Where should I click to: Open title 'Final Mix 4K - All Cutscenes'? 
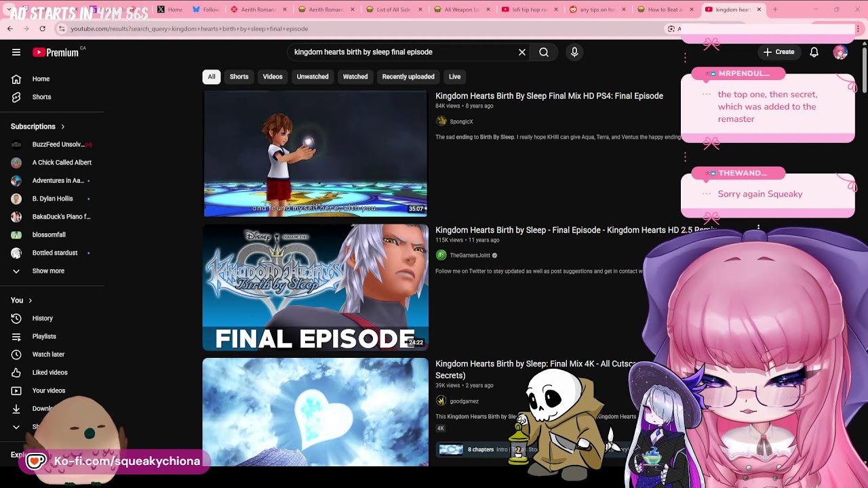click(x=536, y=369)
